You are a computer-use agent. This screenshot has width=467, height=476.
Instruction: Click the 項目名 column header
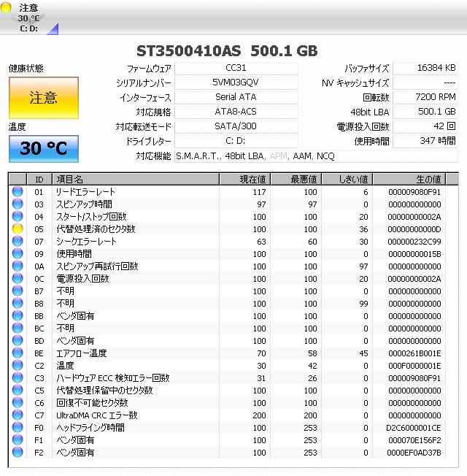coord(136,180)
